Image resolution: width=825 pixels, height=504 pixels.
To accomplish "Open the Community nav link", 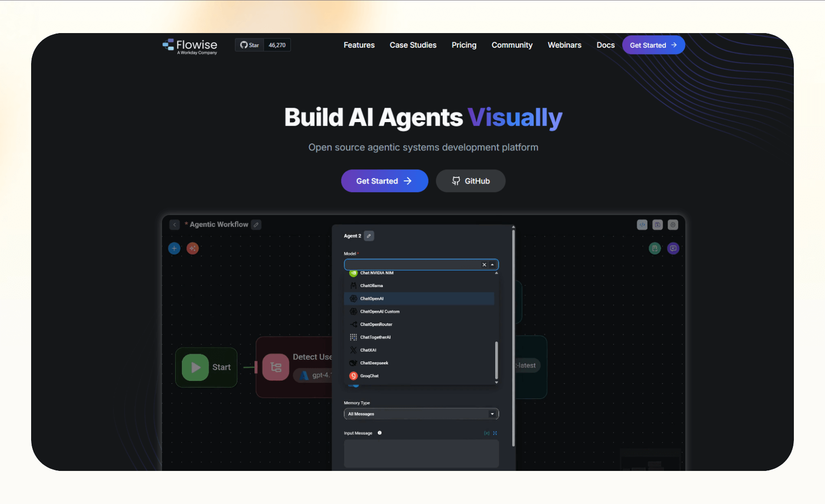I will pyautogui.click(x=512, y=45).
